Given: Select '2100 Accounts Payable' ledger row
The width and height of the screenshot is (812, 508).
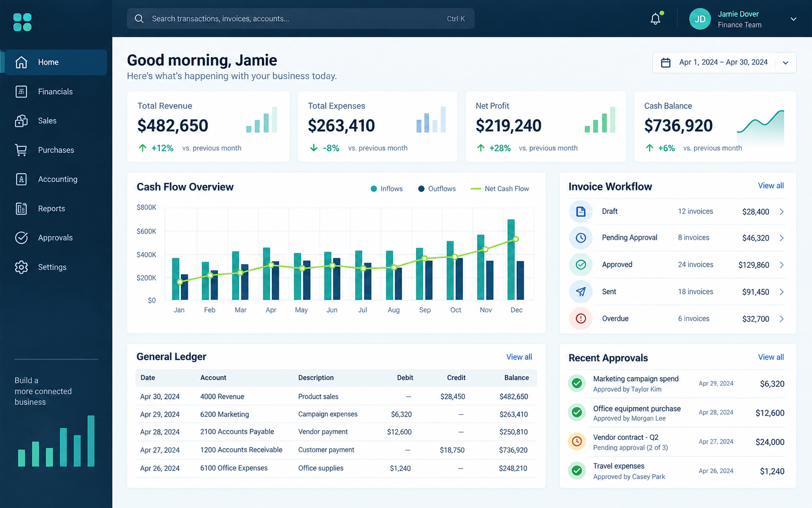Looking at the screenshot, I should (336, 432).
